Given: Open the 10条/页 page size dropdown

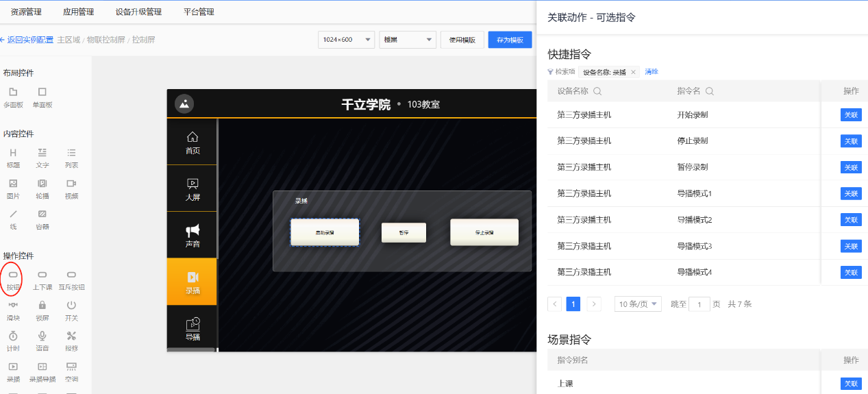Looking at the screenshot, I should pyautogui.click(x=638, y=304).
